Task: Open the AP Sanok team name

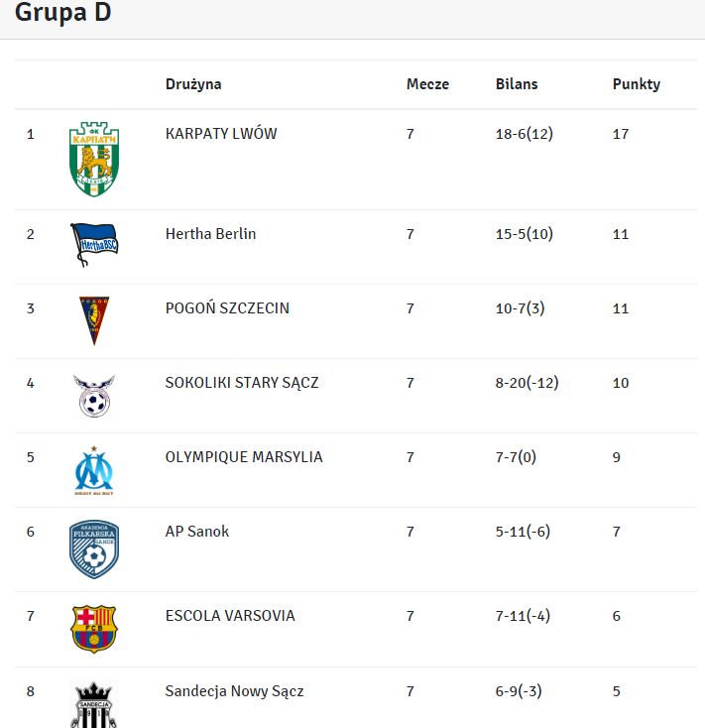Action: (x=197, y=532)
